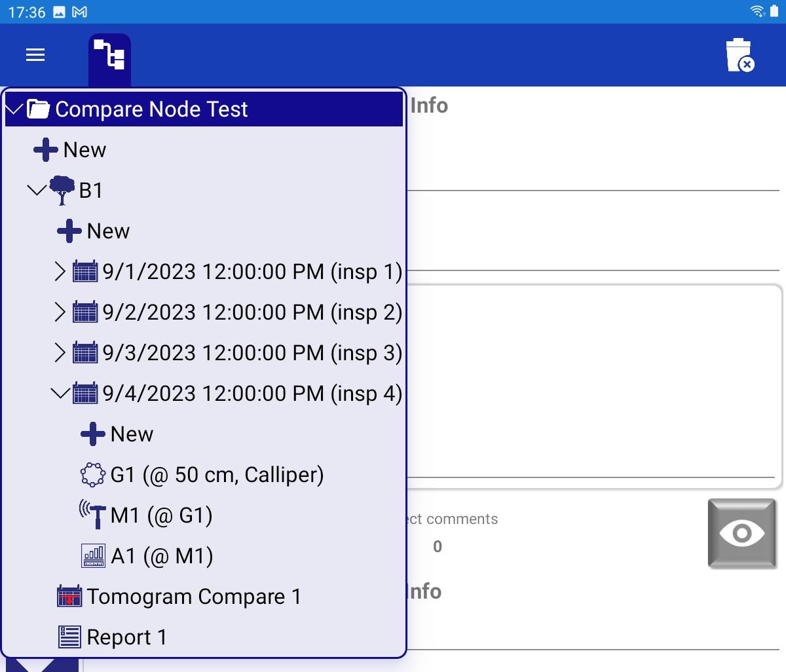
Task: Click the Wi-Fi status icon
Action: coord(758,10)
